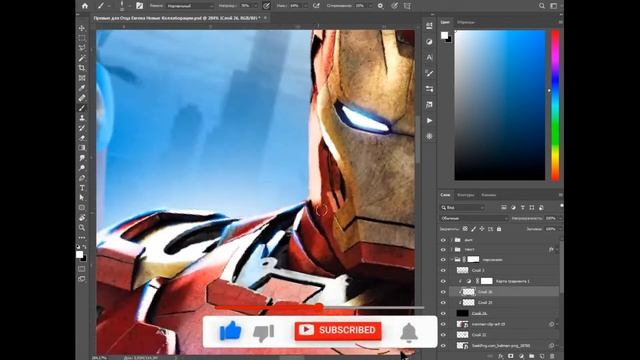640x360 pixels.
Task: Open the layer filter type dropdown
Action: coord(462,208)
